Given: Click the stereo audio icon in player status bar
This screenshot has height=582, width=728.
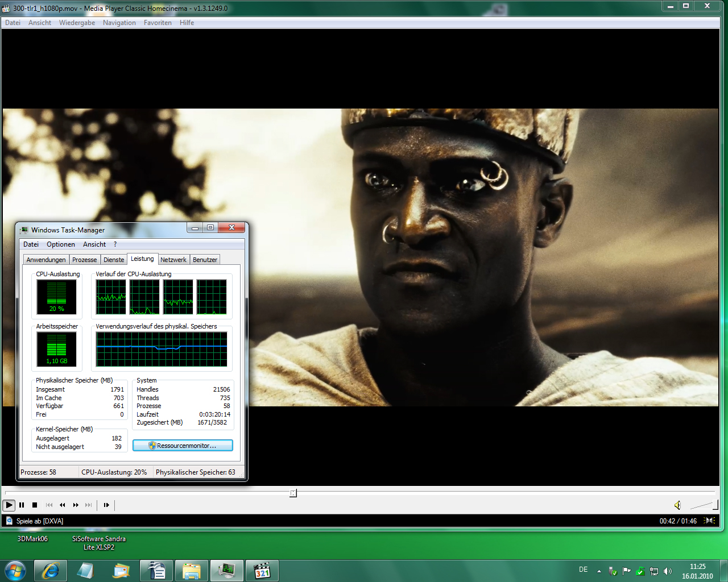Looking at the screenshot, I should point(710,521).
